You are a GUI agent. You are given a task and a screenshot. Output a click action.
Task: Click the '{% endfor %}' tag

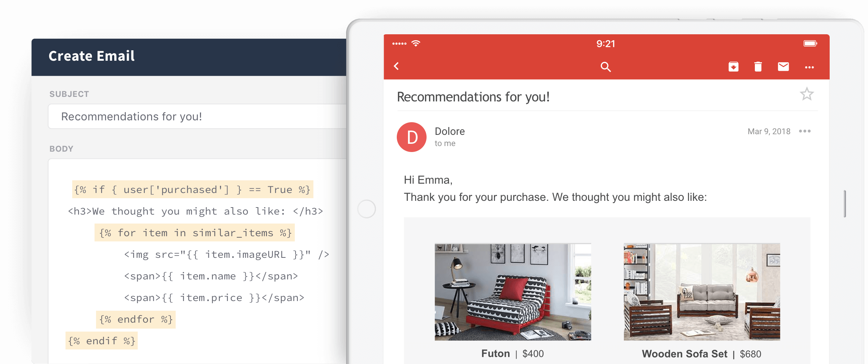click(135, 319)
